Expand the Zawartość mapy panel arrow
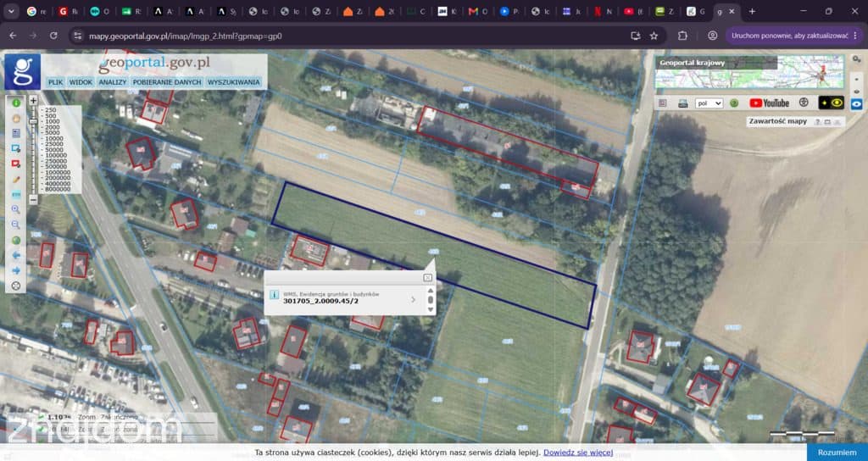The width and height of the screenshot is (868, 461). [x=837, y=122]
